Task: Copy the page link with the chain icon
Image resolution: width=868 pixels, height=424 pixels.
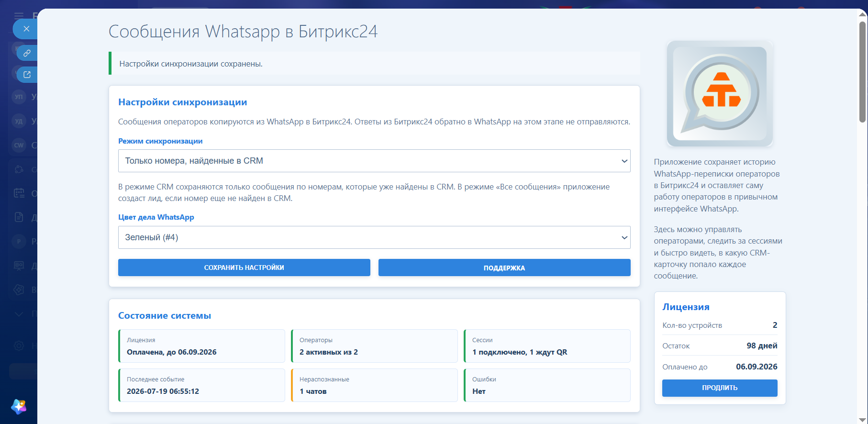Action: coord(27,53)
